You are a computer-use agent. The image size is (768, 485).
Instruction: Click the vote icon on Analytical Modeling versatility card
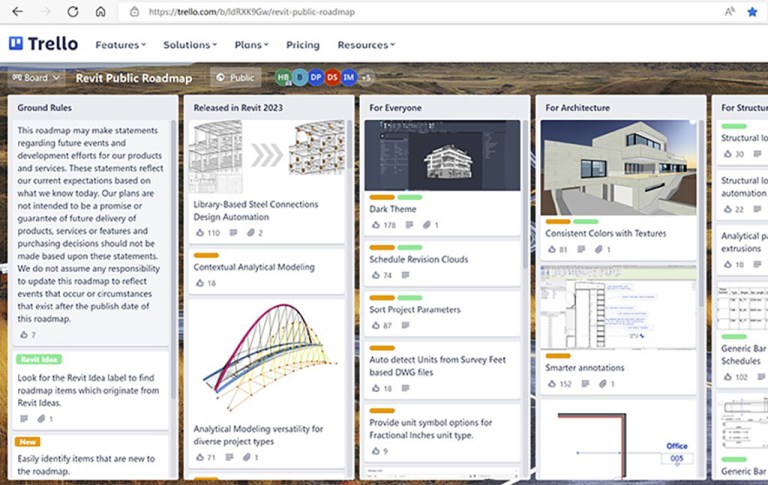click(x=200, y=457)
